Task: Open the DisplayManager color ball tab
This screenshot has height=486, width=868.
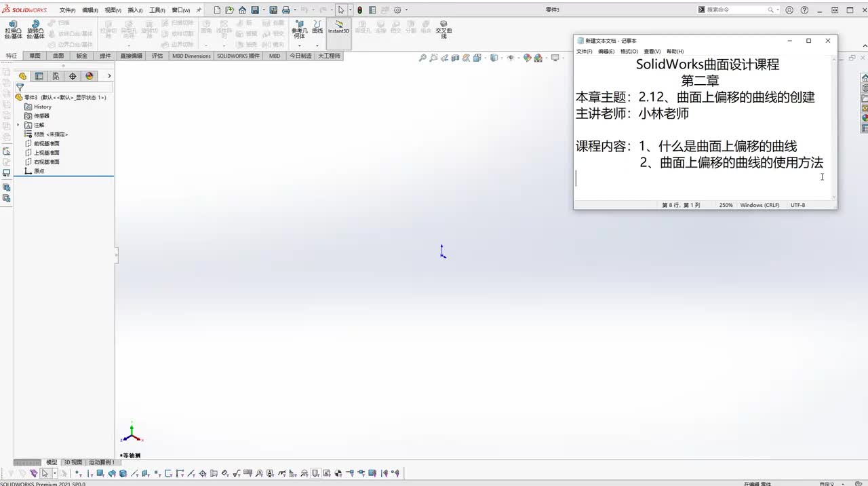Action: (90, 76)
